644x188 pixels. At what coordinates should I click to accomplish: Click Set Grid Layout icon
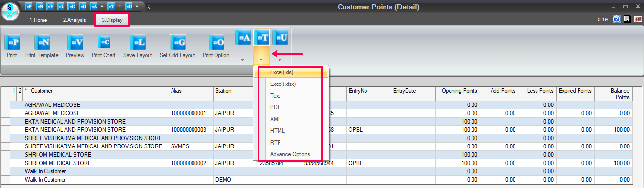click(177, 43)
